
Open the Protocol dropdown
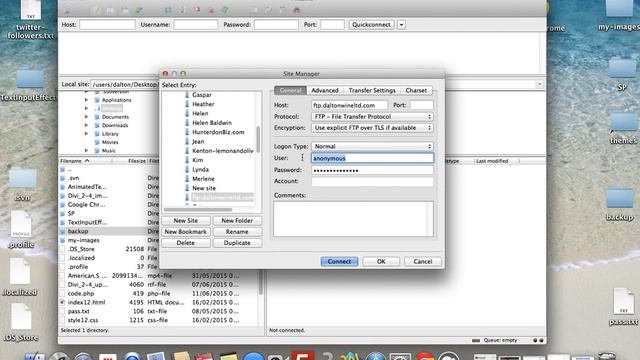(x=372, y=117)
